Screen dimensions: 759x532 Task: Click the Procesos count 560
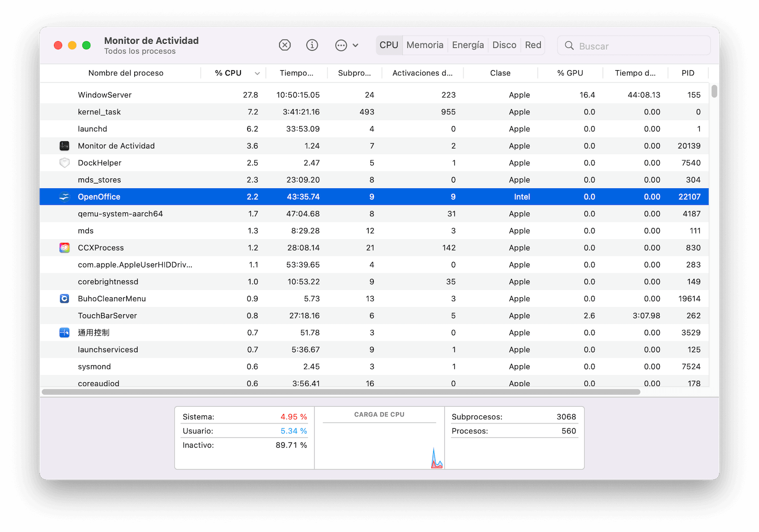click(x=569, y=431)
